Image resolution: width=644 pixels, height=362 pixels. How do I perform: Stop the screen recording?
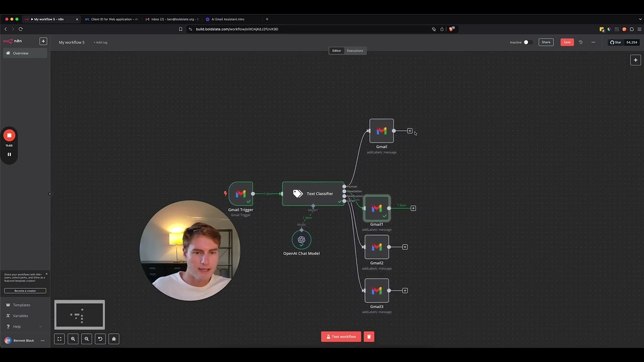(x=9, y=135)
